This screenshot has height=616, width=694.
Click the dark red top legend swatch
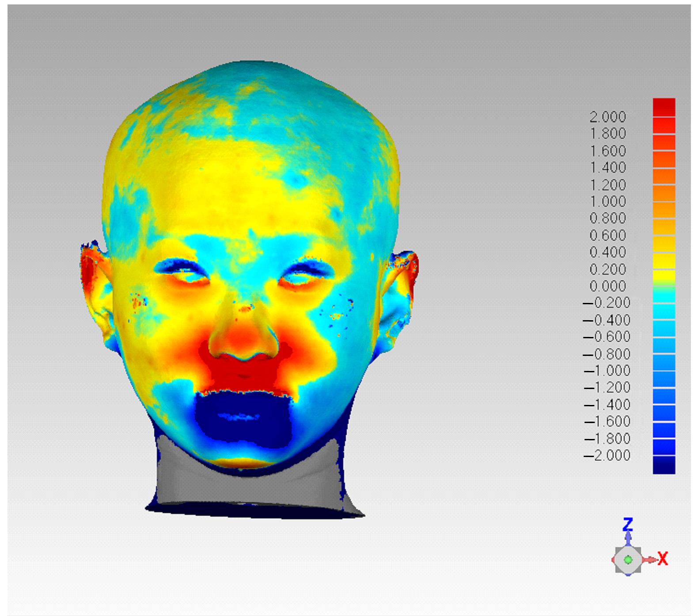coord(664,107)
